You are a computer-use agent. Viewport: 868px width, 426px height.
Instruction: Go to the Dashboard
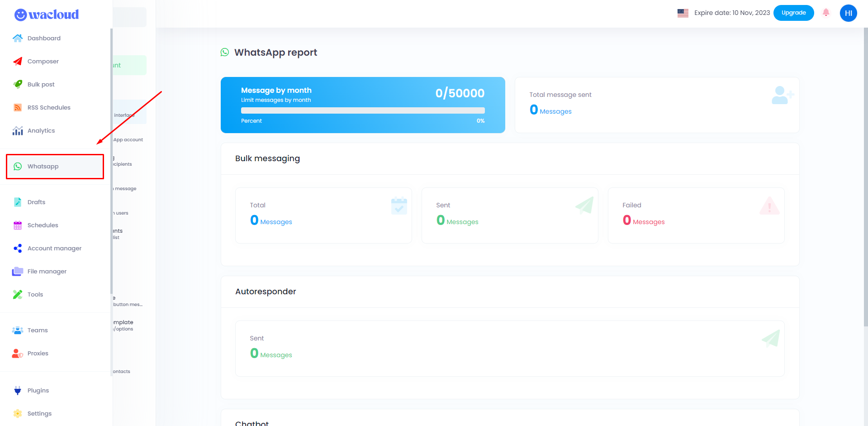[43, 38]
